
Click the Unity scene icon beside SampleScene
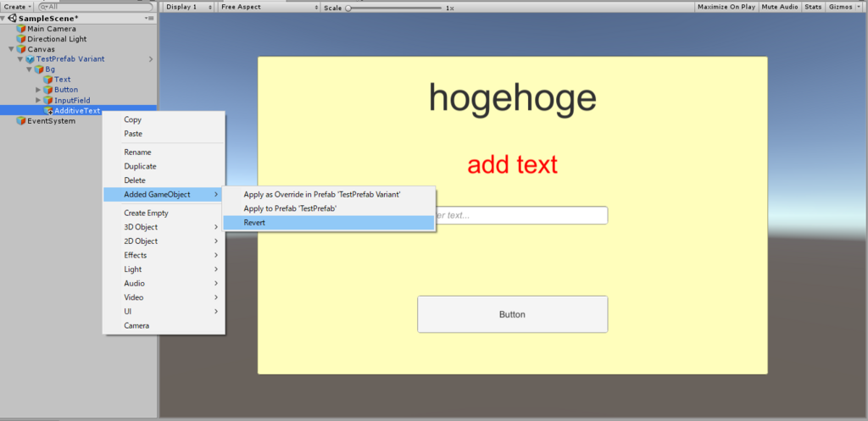click(x=13, y=19)
